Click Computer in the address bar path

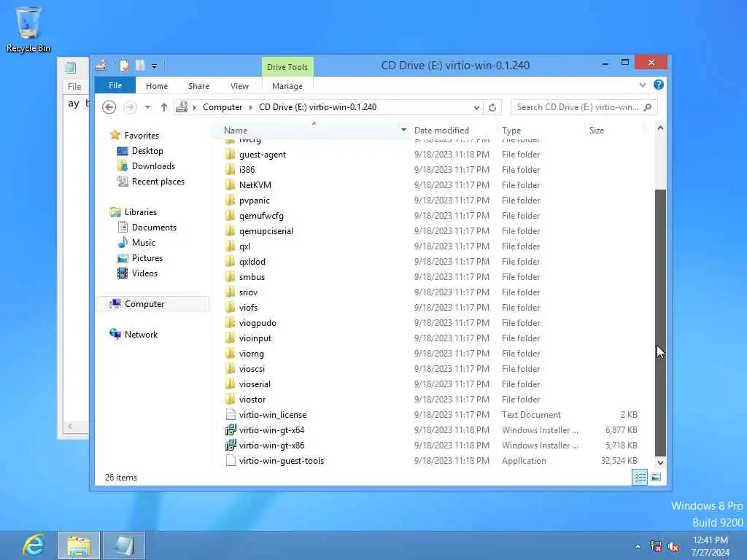pos(222,107)
